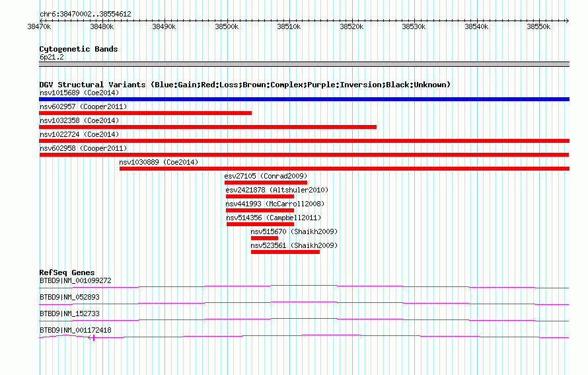Open variant nsv1022724 (Coe2014) label
Viewport: 588px width, 375px height.
coord(79,134)
